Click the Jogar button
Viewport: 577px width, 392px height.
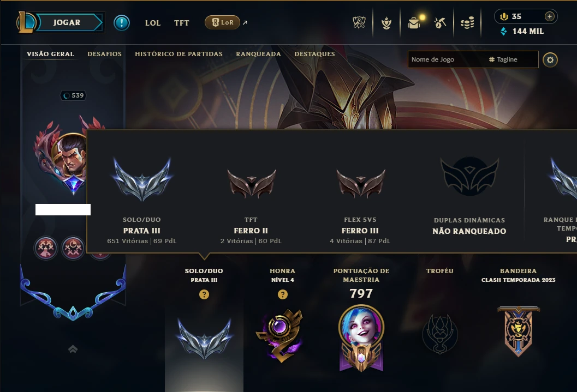67,22
